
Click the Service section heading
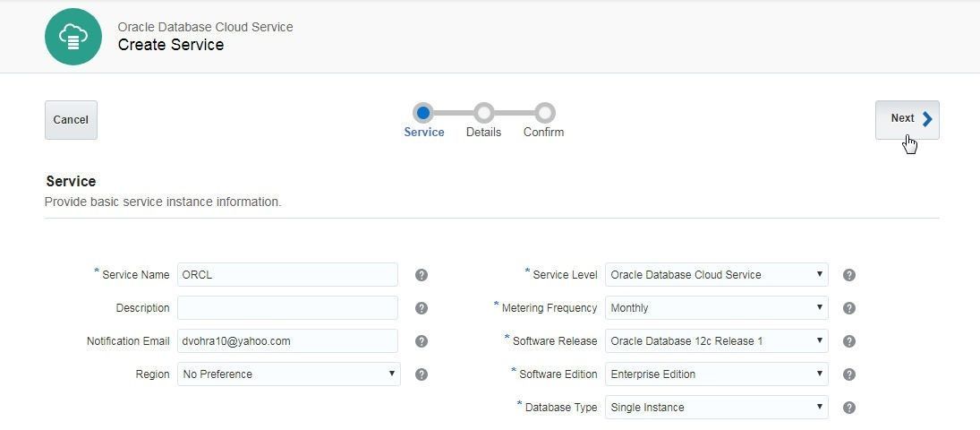(x=71, y=182)
